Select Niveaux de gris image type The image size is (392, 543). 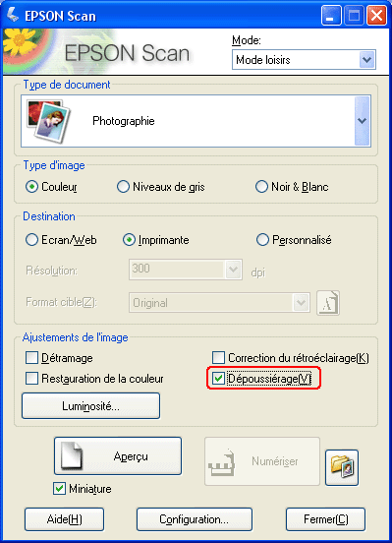[x=123, y=187]
